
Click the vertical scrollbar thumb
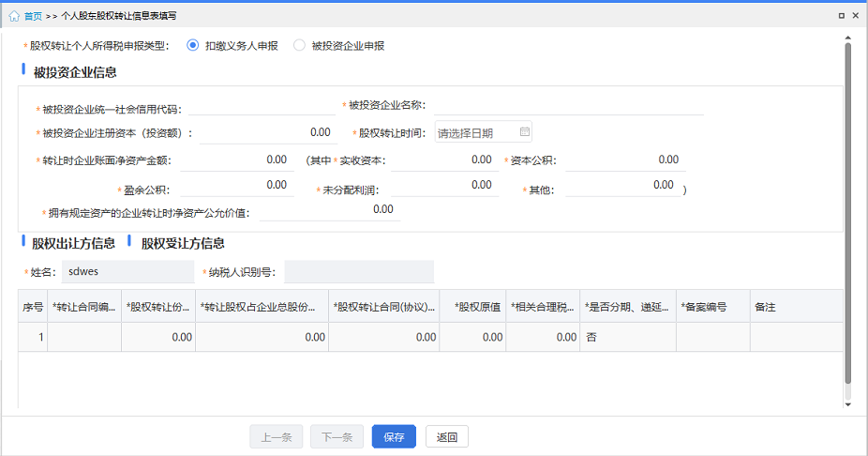[847, 213]
